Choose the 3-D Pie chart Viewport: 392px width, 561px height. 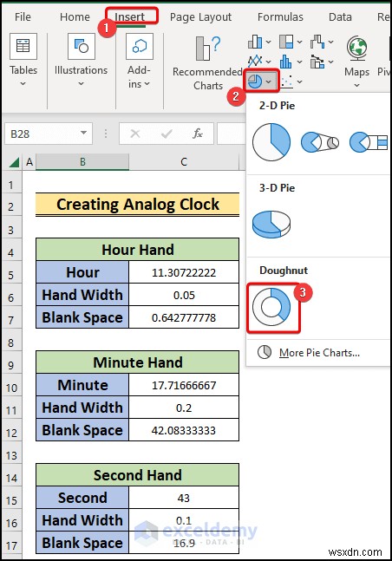point(271,225)
